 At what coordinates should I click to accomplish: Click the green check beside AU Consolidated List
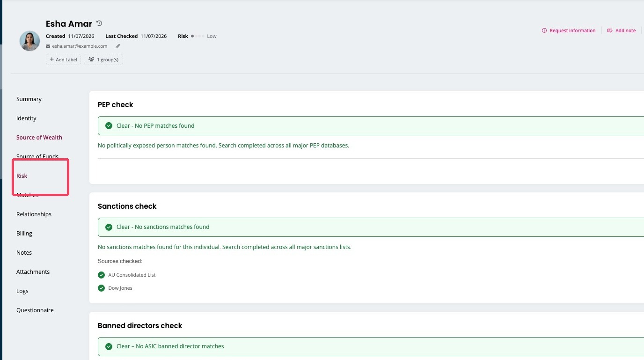click(101, 275)
